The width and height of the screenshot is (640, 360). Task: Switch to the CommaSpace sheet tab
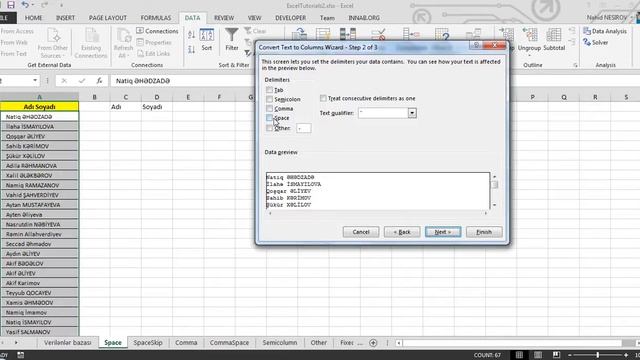point(229,343)
